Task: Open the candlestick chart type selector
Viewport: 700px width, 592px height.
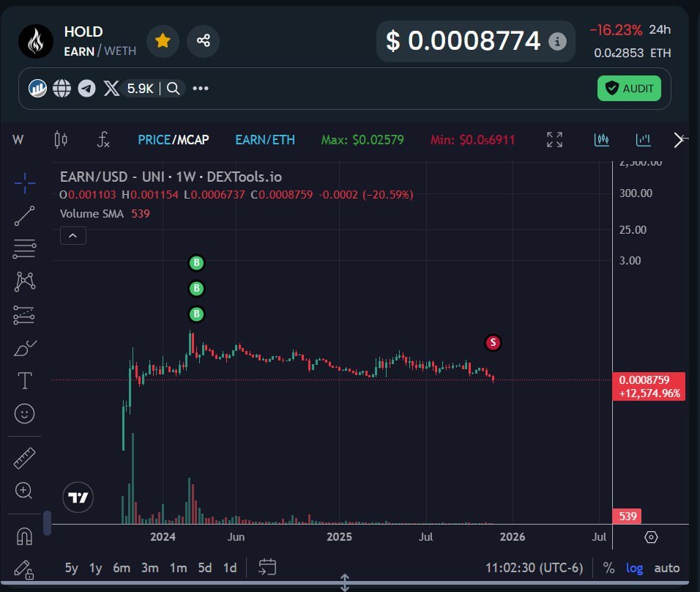Action: coord(61,140)
